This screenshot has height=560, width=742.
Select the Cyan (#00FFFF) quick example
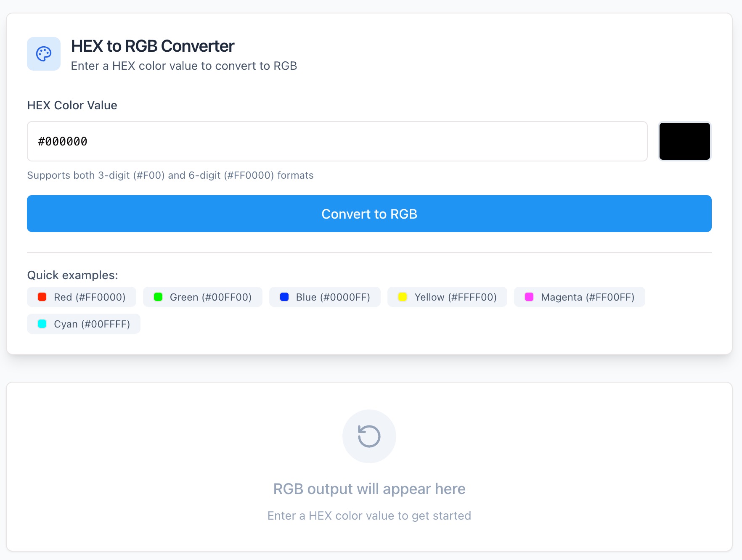tap(83, 324)
